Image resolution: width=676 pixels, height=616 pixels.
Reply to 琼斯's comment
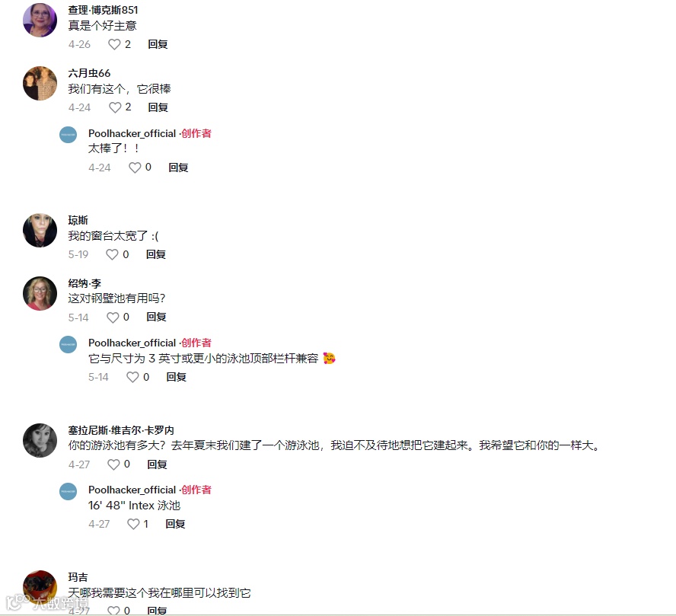tap(155, 254)
